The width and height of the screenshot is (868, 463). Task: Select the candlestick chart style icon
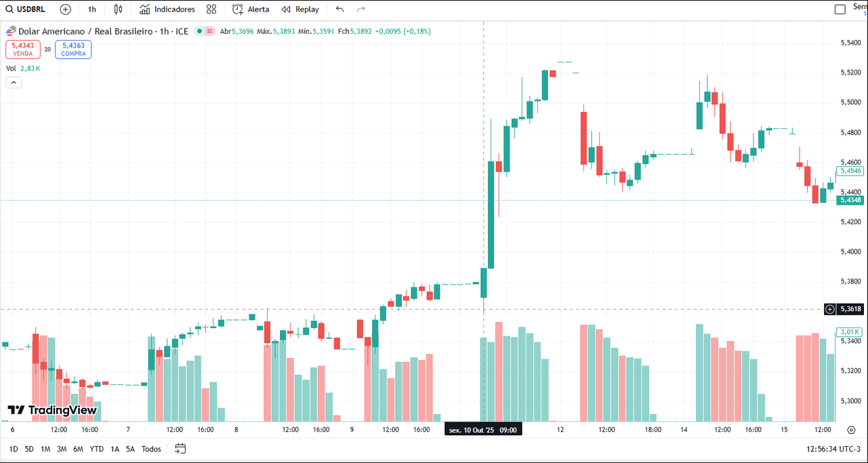(119, 9)
